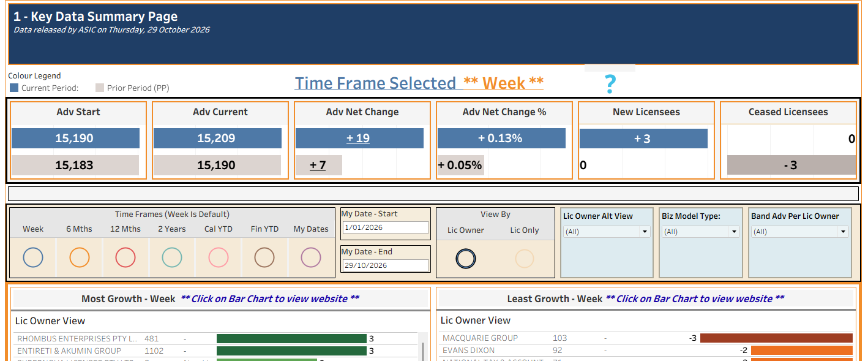Screen dimensions: 868x361
Task: Select the Fin YTD time frame circle
Action: (264, 257)
